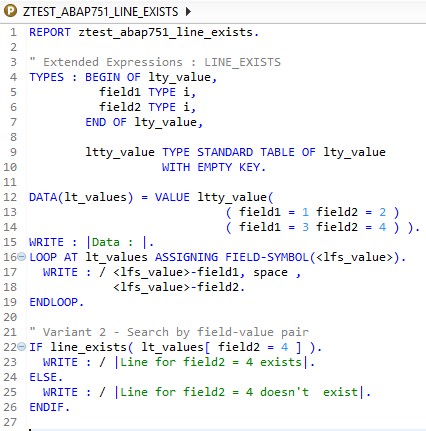426x431 pixels.
Task: Click numeric value 1 on line 13
Action: 305,212
